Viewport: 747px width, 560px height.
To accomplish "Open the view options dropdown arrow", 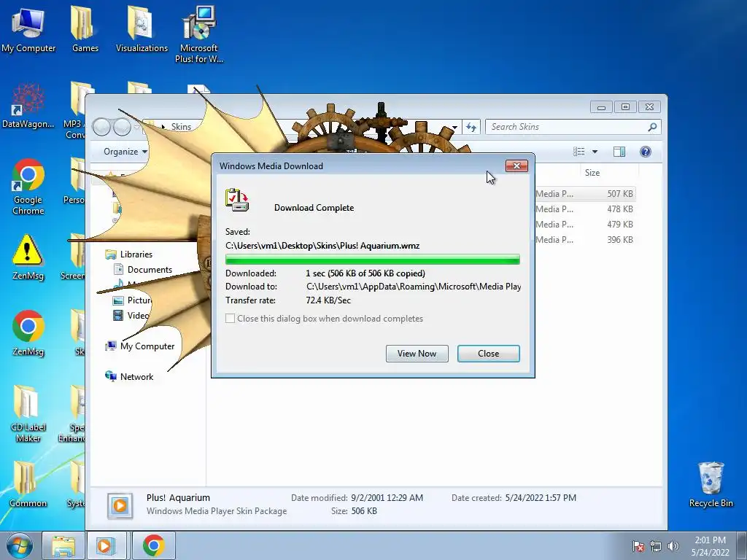I will [x=595, y=152].
